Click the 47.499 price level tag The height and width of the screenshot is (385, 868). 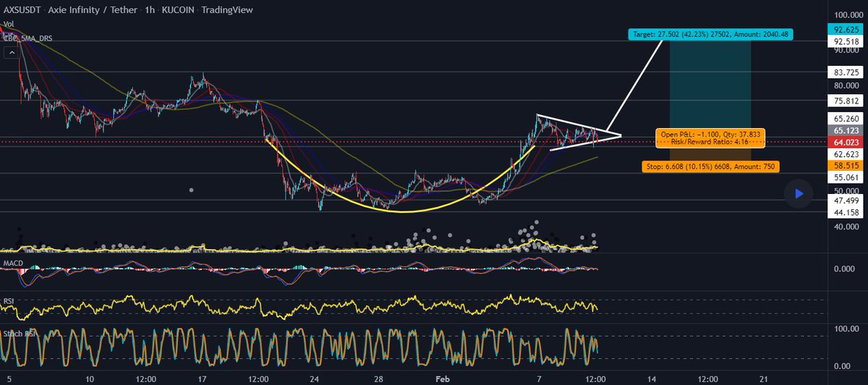(x=846, y=200)
